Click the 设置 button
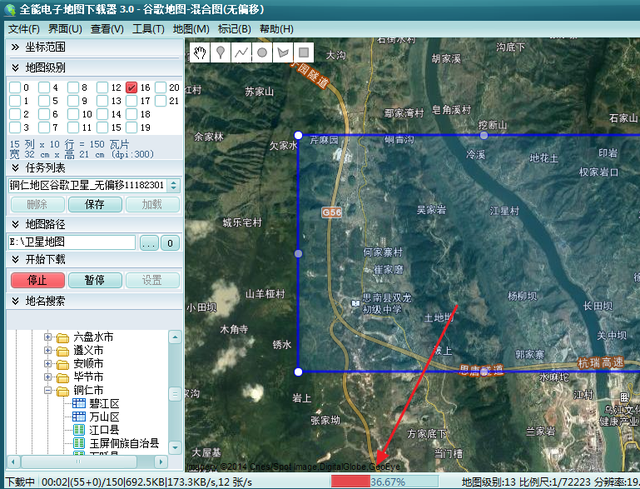Image resolution: width=640 pixels, height=489 pixels. [152, 280]
